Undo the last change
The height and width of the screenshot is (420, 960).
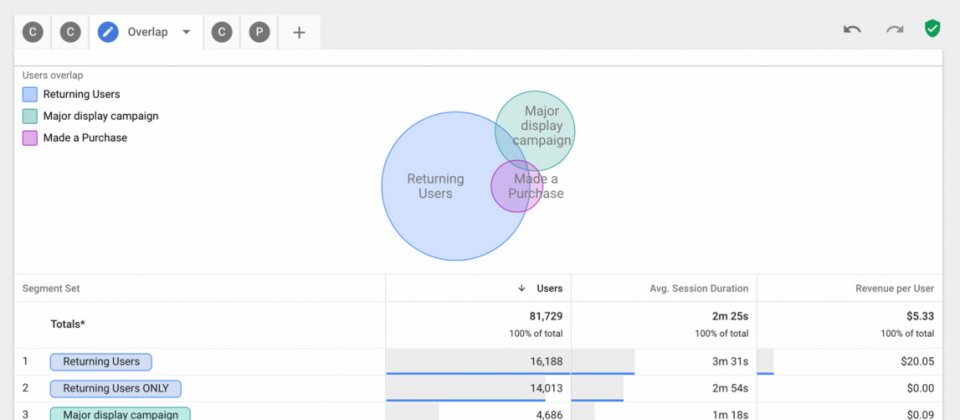[852, 30]
